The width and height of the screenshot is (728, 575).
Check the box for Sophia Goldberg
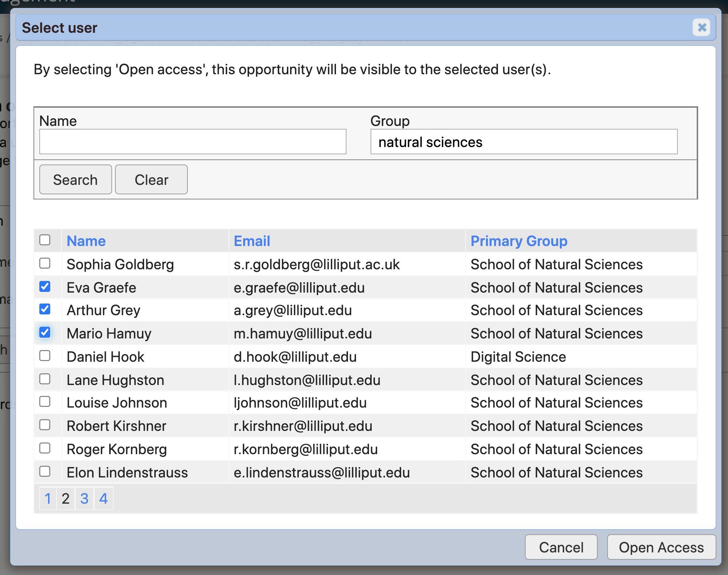pyautogui.click(x=45, y=263)
